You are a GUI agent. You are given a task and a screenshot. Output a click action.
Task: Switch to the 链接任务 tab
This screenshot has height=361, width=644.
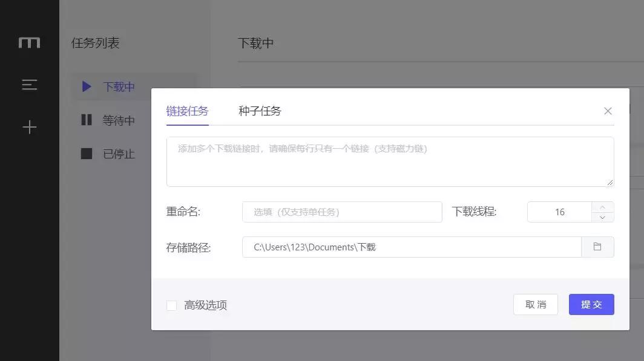[188, 111]
